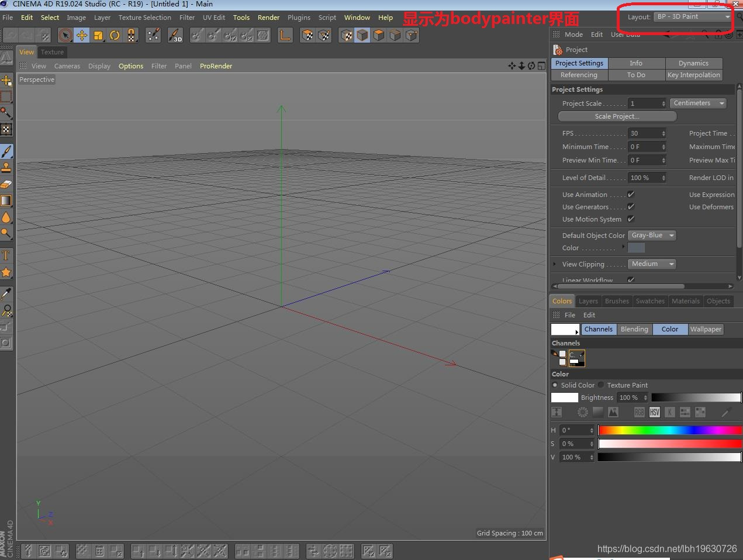Select the Eyedropper tool in left sidebar

click(x=6, y=293)
